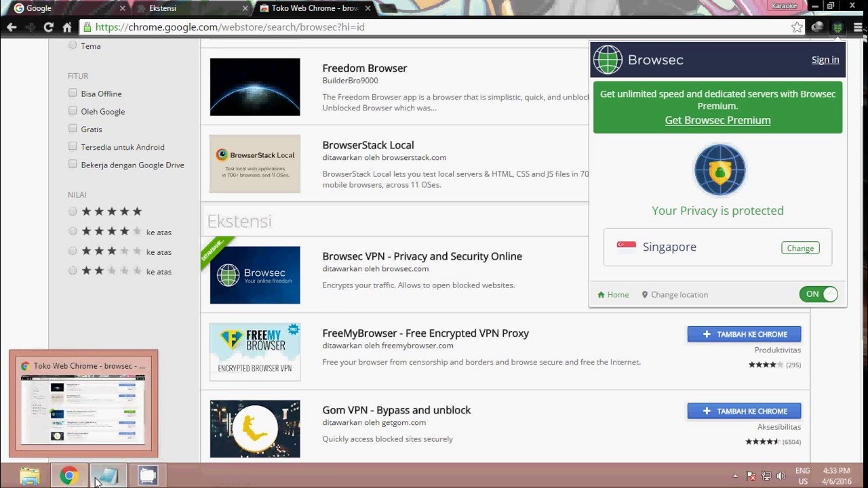Image resolution: width=868 pixels, height=488 pixels.
Task: Click the gray globe extension icon in toolbar
Action: coord(818,27)
